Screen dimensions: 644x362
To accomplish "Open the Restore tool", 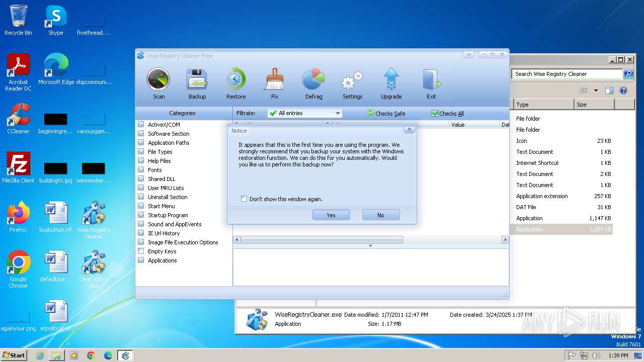I will click(x=236, y=83).
